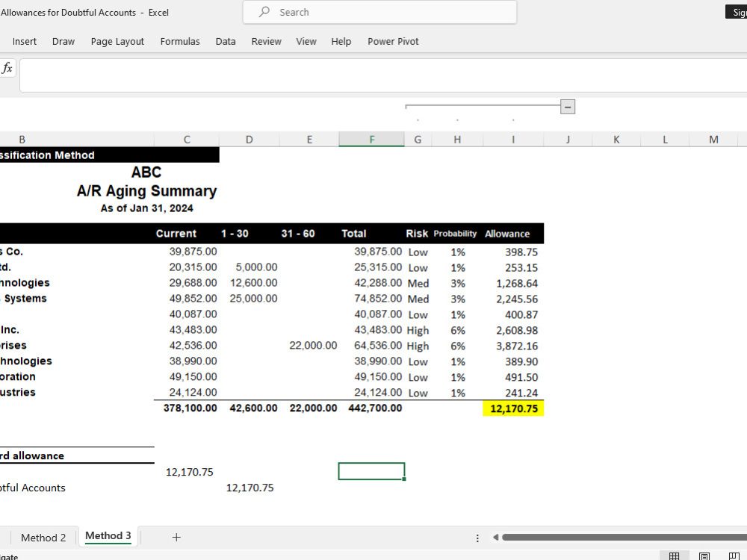The width and height of the screenshot is (747, 560).
Task: Select column F header
Action: [x=371, y=140]
